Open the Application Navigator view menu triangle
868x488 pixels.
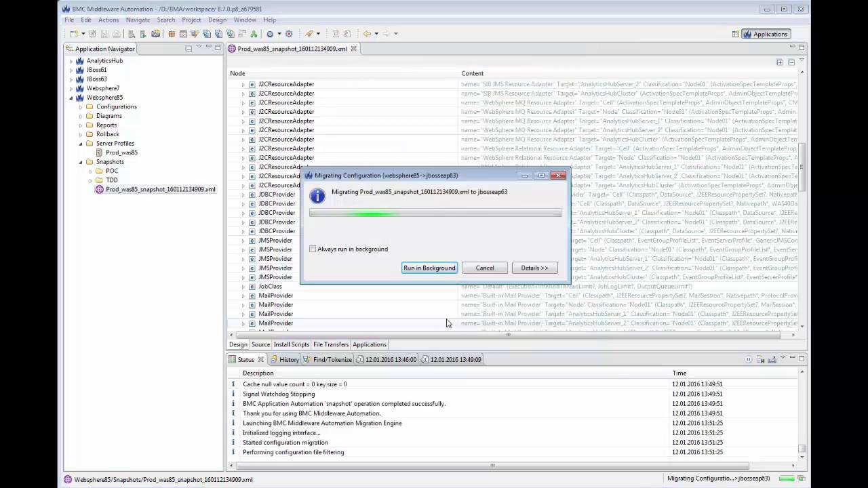pos(199,47)
